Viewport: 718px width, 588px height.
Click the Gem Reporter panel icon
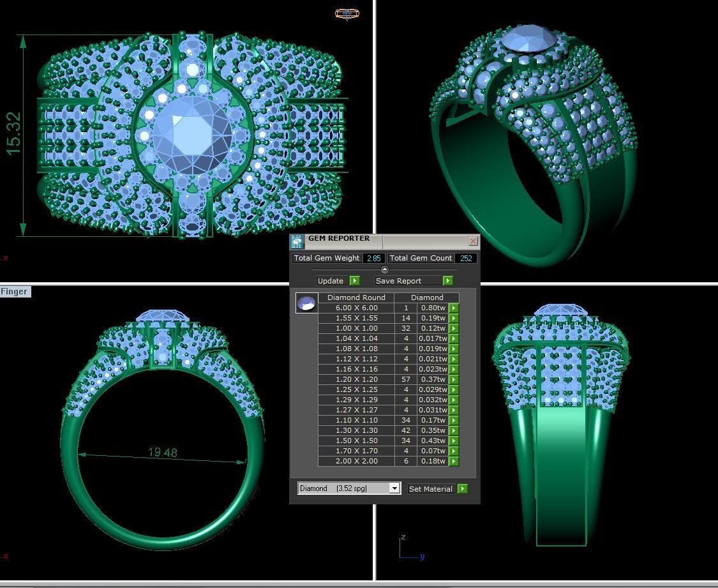click(297, 241)
